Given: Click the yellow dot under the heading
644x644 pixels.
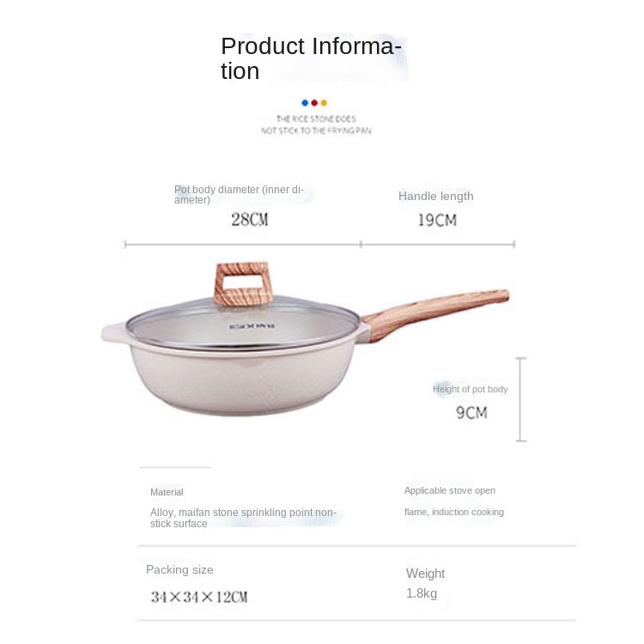Looking at the screenshot, I should pos(324,102).
